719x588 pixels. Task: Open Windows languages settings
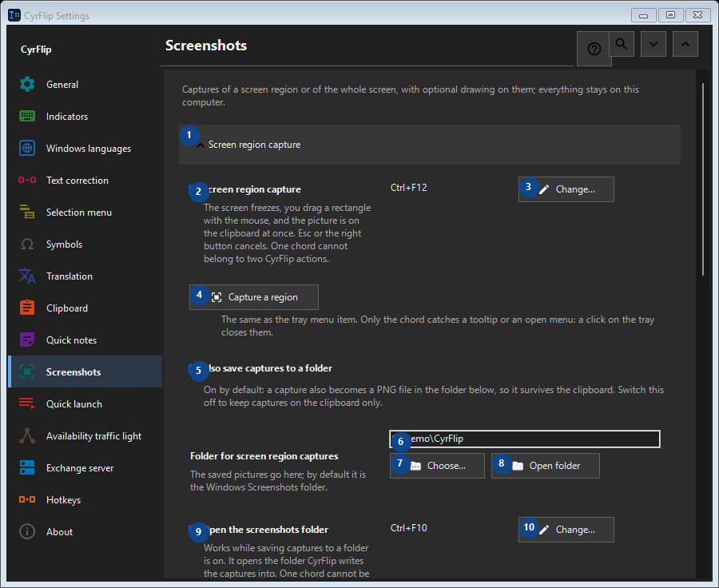tap(85, 149)
